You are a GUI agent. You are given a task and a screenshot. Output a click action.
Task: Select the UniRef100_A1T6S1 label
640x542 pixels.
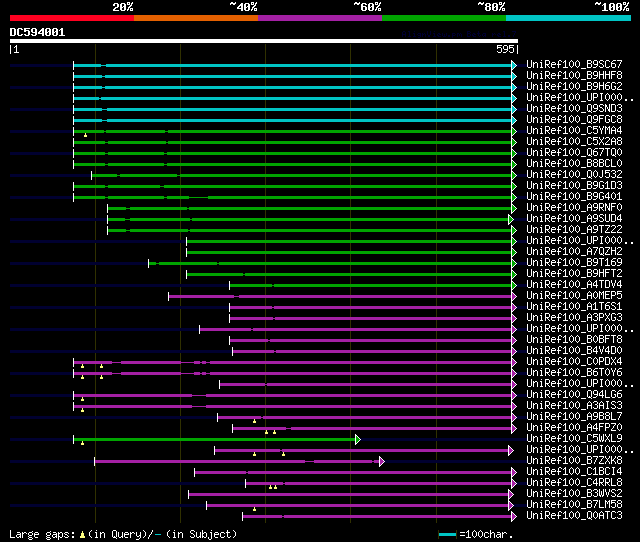[574, 307]
